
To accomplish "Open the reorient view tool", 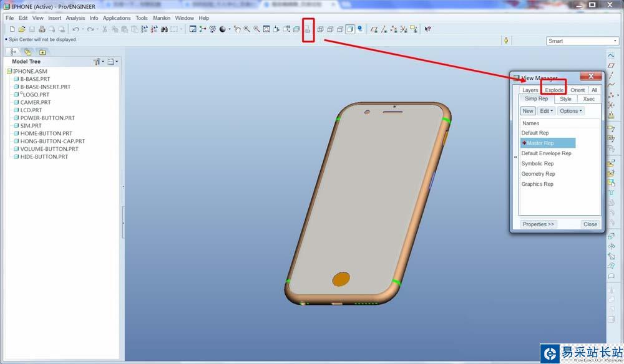I will click(x=276, y=29).
